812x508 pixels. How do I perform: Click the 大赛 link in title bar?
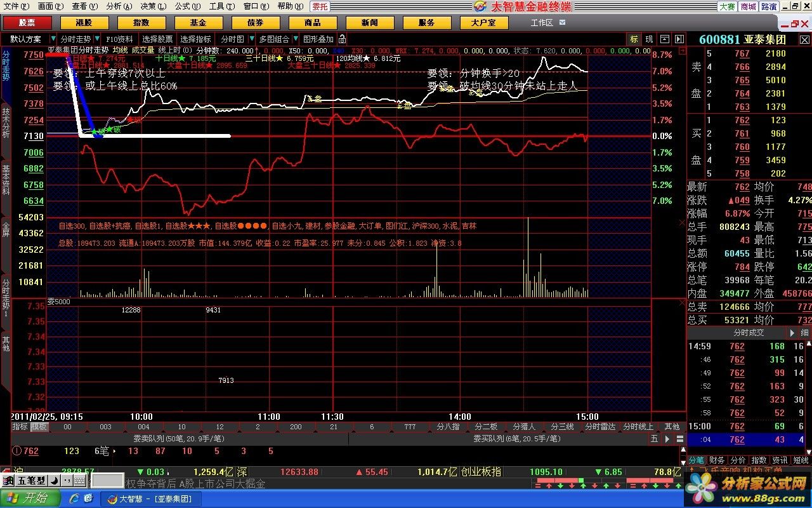726,6
